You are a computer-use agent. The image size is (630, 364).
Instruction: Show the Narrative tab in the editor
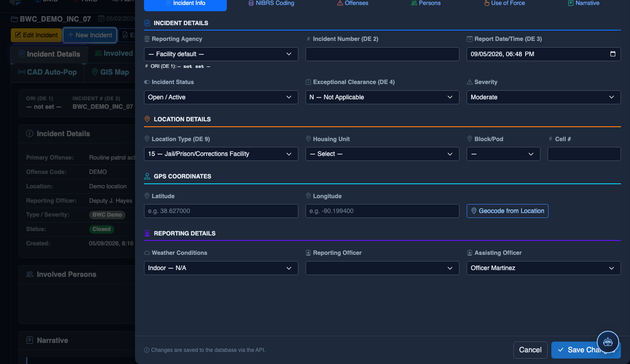tap(584, 3)
